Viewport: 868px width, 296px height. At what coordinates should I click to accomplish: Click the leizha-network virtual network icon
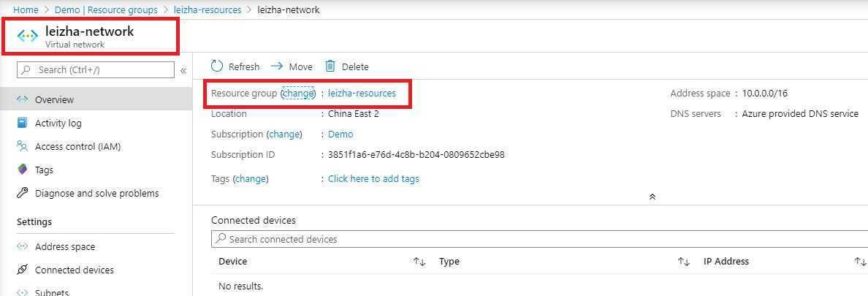28,37
